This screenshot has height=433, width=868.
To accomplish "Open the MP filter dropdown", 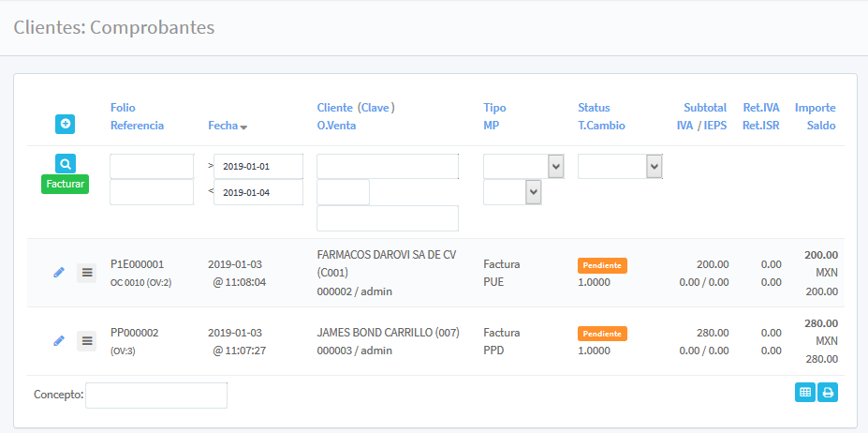I will 512,192.
